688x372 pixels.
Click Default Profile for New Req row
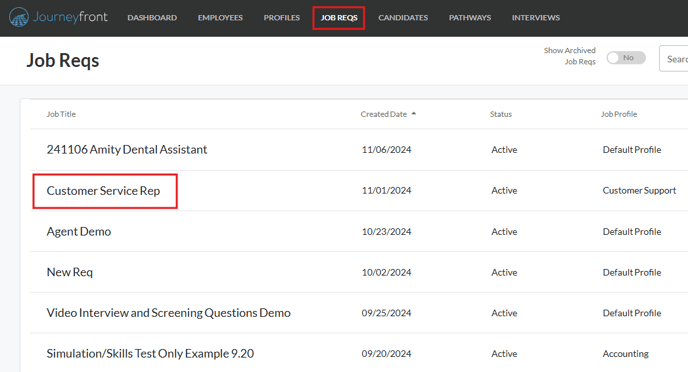tap(631, 272)
